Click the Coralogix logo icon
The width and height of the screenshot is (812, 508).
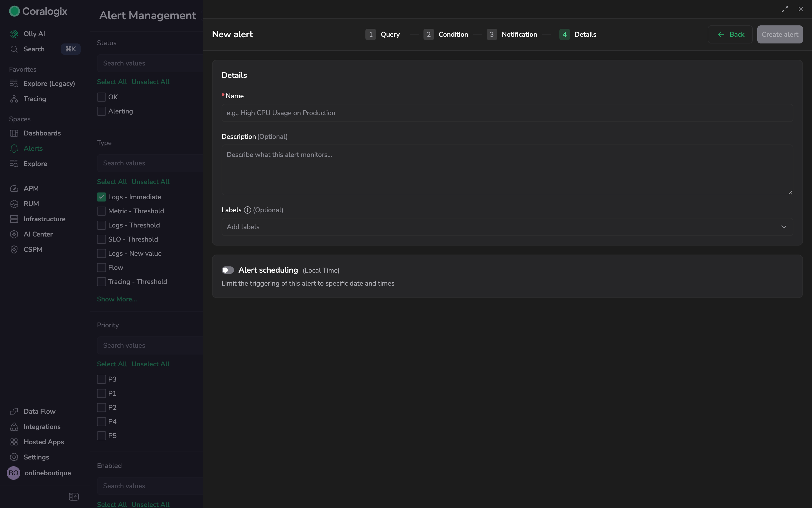14,11
